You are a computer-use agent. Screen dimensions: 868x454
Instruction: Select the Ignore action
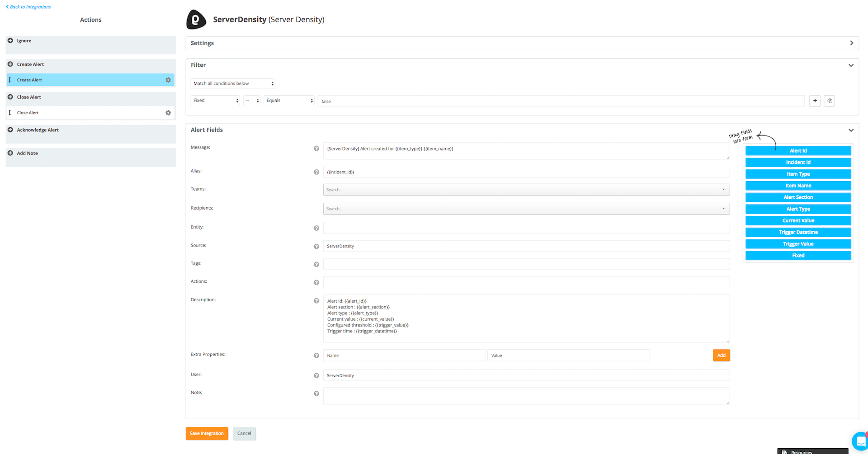pyautogui.click(x=91, y=45)
